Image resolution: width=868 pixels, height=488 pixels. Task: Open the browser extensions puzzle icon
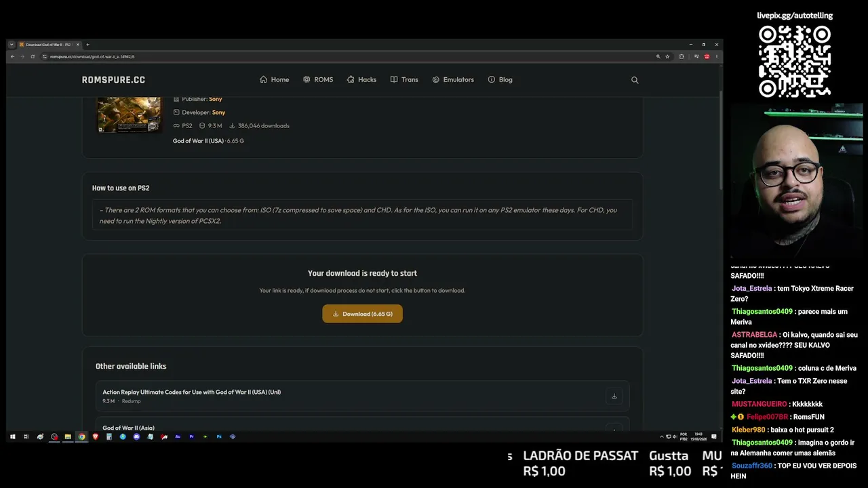point(682,56)
